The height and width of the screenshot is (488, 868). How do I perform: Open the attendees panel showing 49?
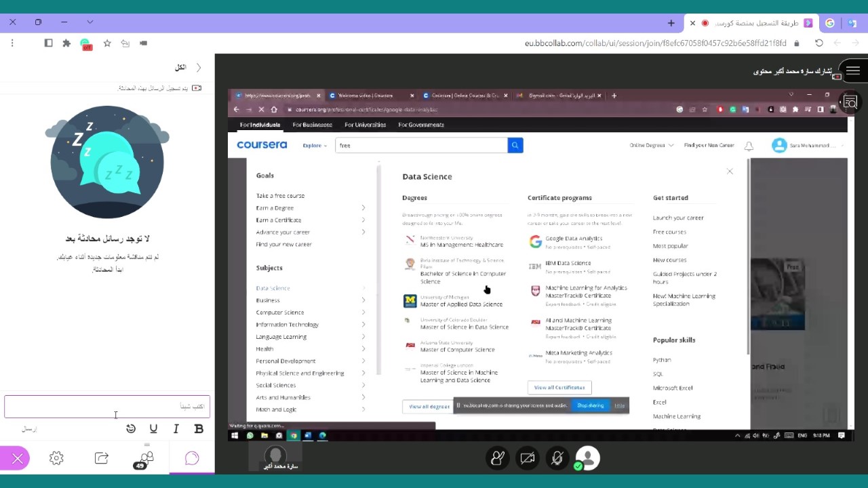(x=146, y=460)
